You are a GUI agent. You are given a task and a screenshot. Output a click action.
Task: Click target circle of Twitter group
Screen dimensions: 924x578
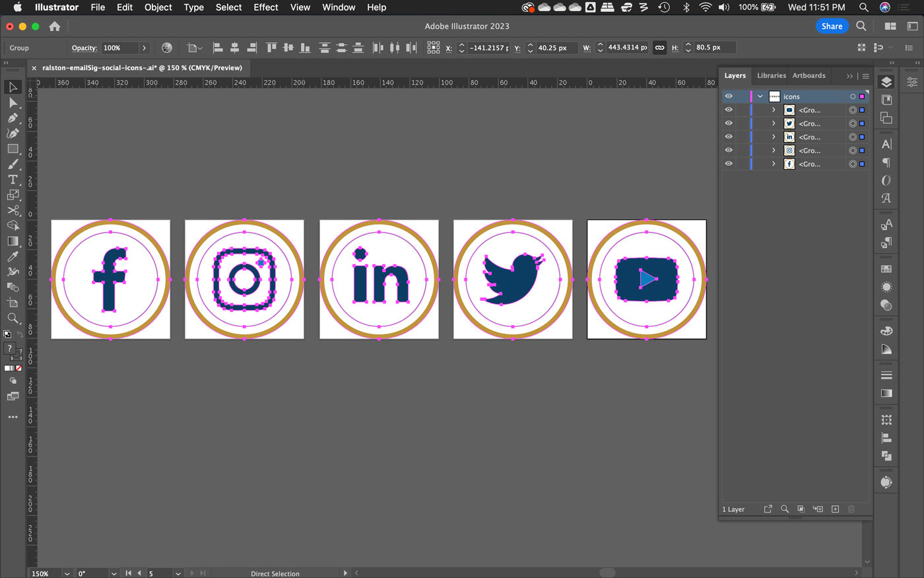pyautogui.click(x=853, y=124)
